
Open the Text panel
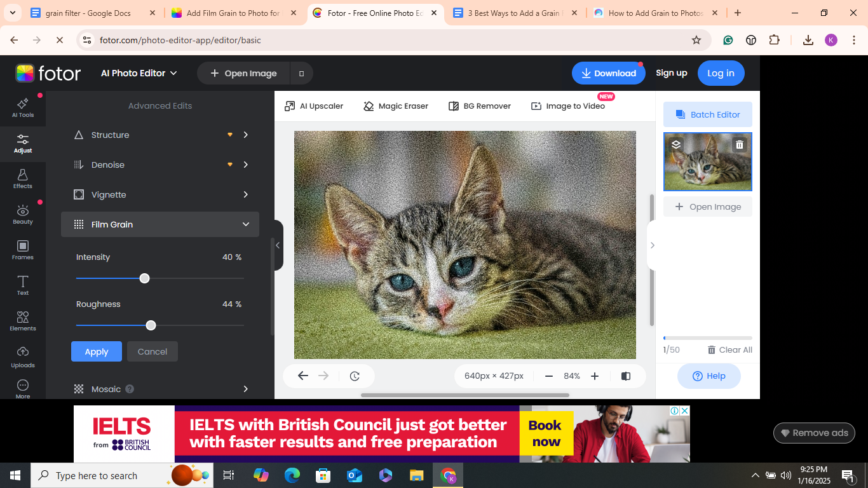[23, 285]
